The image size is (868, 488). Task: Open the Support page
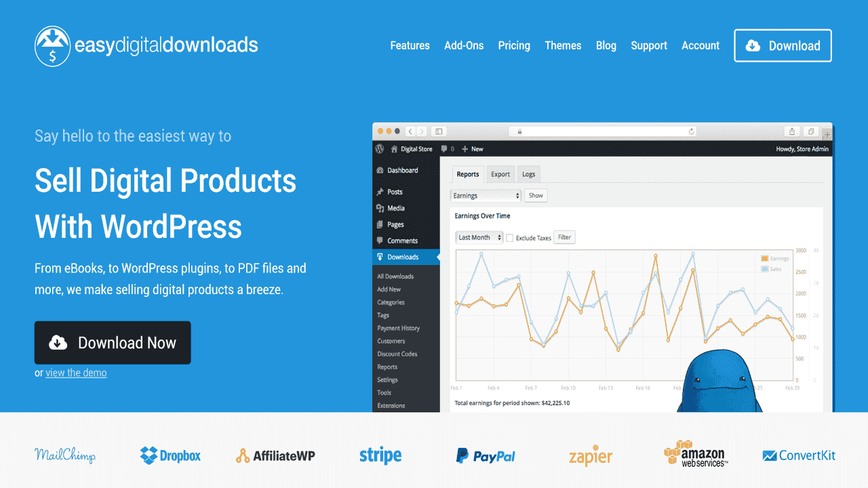[x=649, y=45]
